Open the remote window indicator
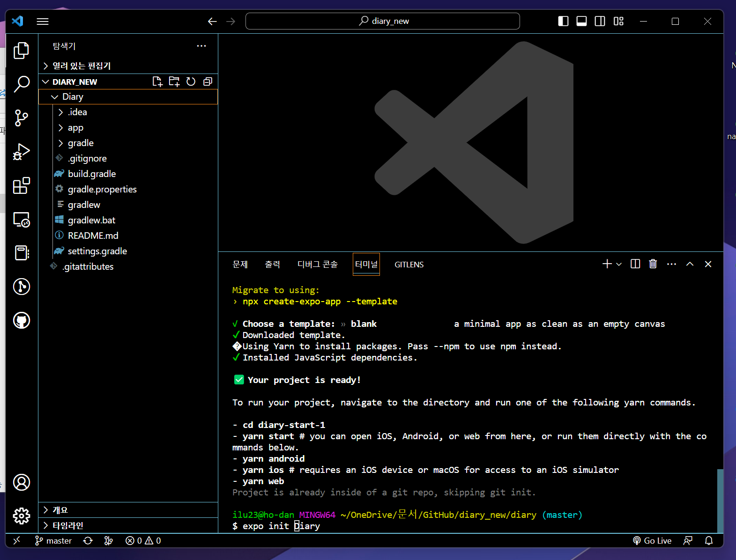736x560 pixels. [17, 541]
